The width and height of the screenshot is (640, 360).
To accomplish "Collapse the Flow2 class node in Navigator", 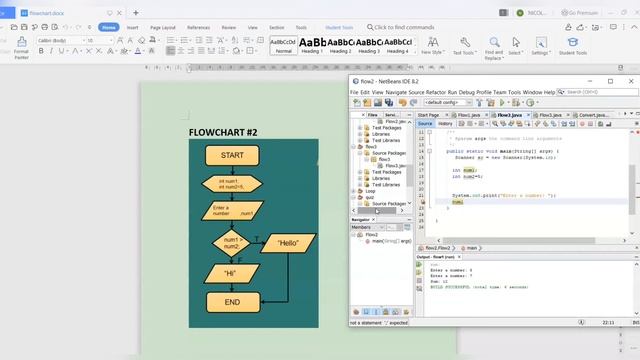I will click(353, 235).
